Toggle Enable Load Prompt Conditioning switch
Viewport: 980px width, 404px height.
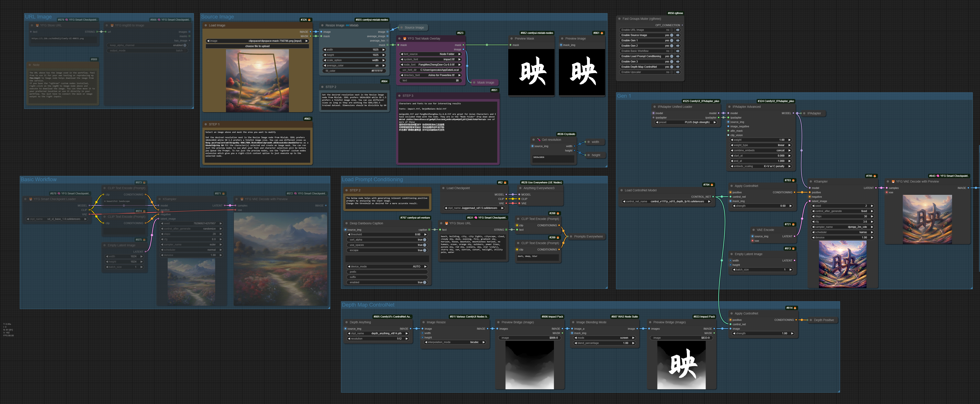pyautogui.click(x=672, y=56)
